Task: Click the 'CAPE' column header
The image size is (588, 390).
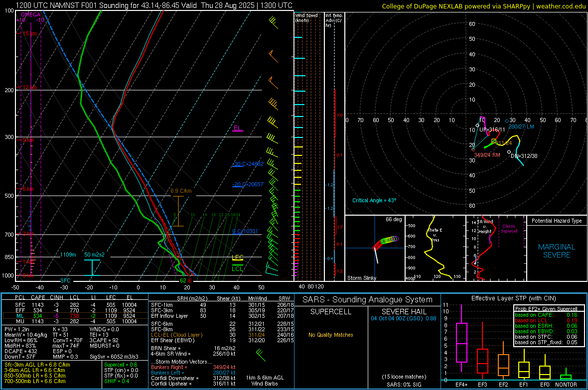Action: (x=38, y=297)
